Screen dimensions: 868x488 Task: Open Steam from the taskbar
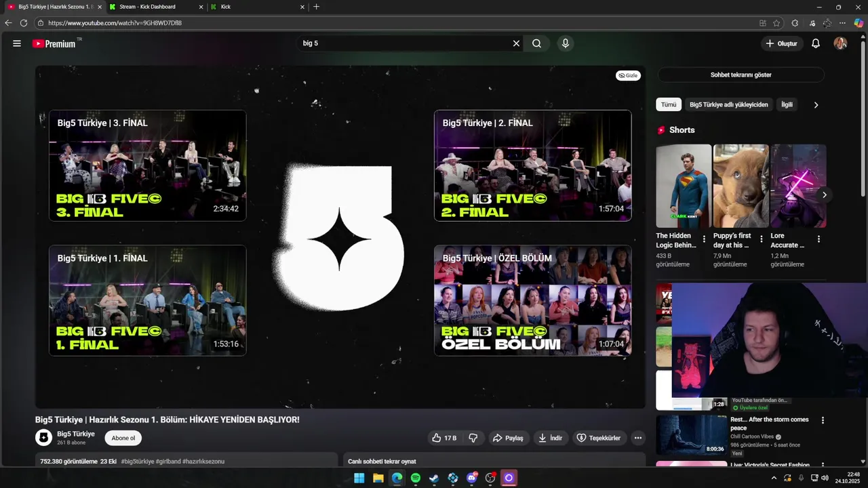coord(434,478)
